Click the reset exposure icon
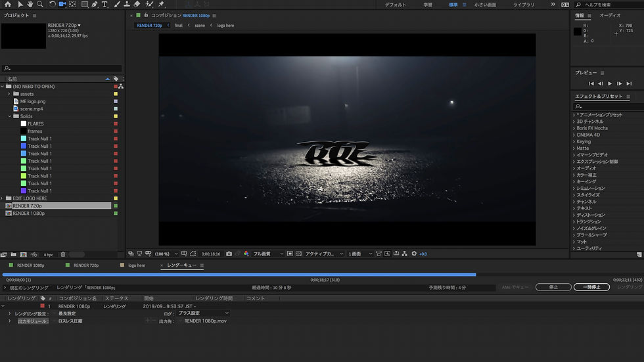Image resolution: width=644 pixels, height=362 pixels. (414, 254)
